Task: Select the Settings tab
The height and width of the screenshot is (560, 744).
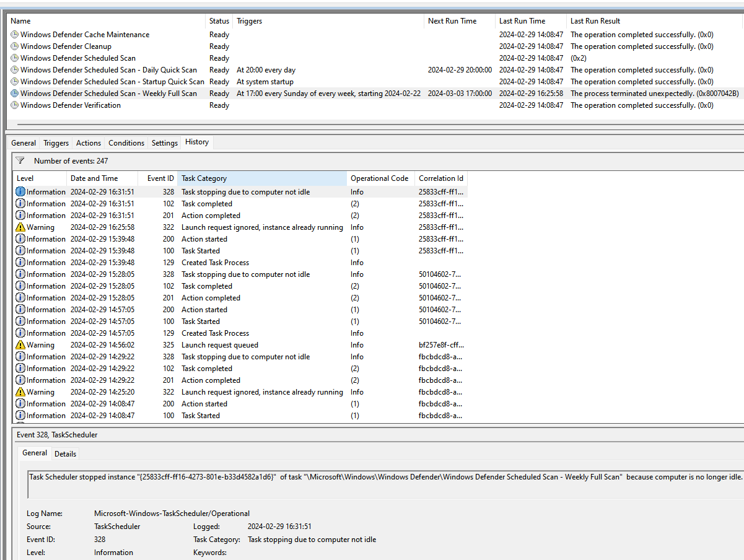Action: pyautogui.click(x=164, y=142)
